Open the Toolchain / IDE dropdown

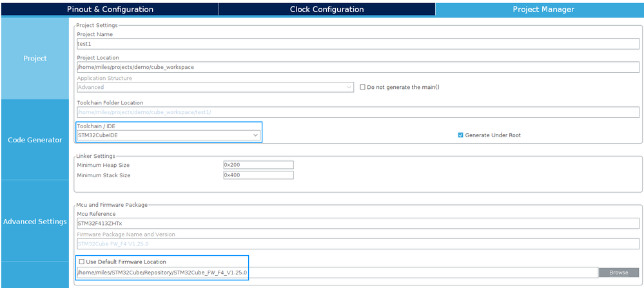[168, 135]
